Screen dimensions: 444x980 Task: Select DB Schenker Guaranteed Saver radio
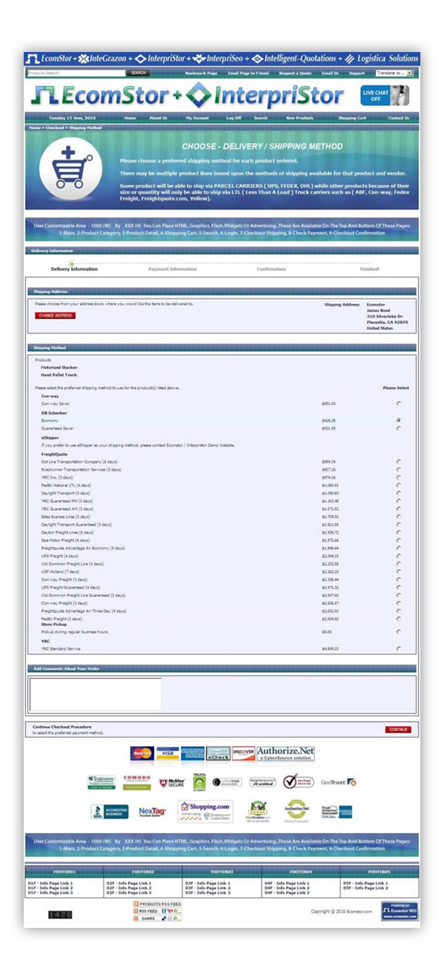(398, 429)
